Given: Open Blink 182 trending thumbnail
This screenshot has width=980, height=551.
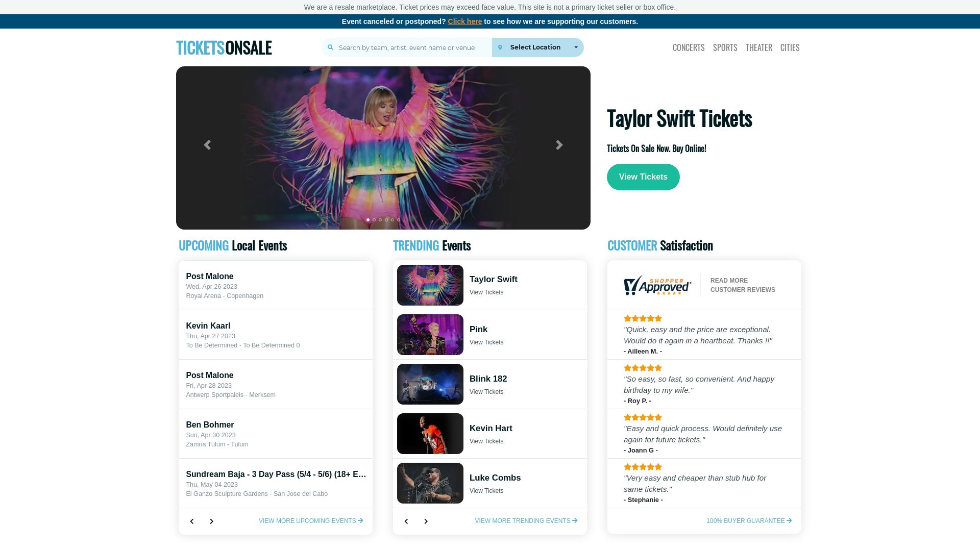Looking at the screenshot, I should [x=430, y=384].
